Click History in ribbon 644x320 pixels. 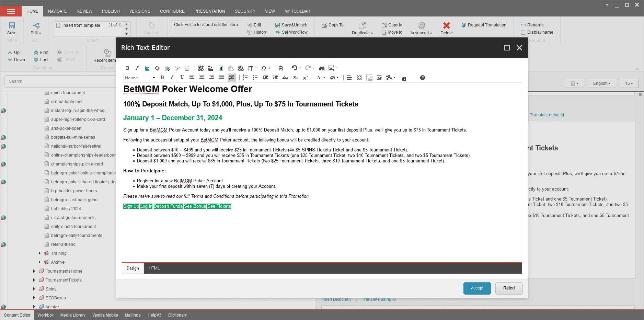[257, 32]
